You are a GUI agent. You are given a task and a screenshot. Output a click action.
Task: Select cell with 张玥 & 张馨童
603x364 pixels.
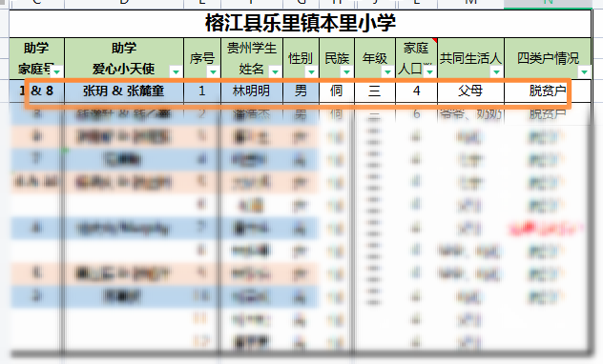coord(124,91)
